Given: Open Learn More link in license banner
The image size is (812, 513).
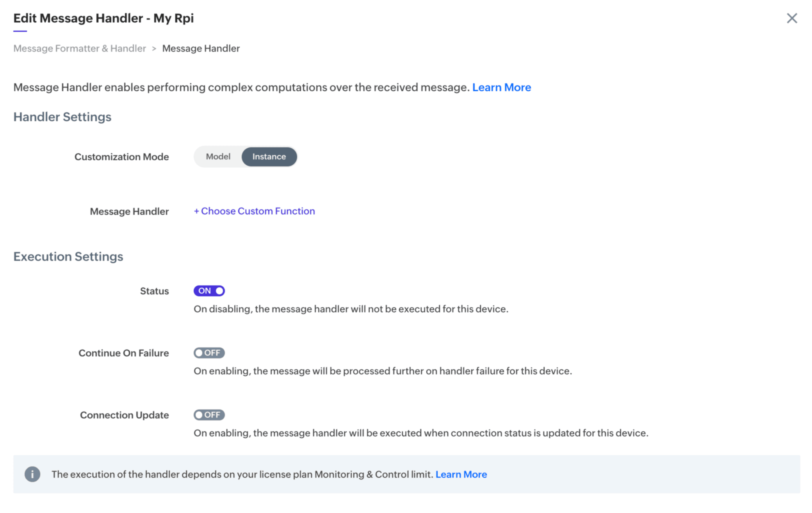Looking at the screenshot, I should [x=461, y=474].
